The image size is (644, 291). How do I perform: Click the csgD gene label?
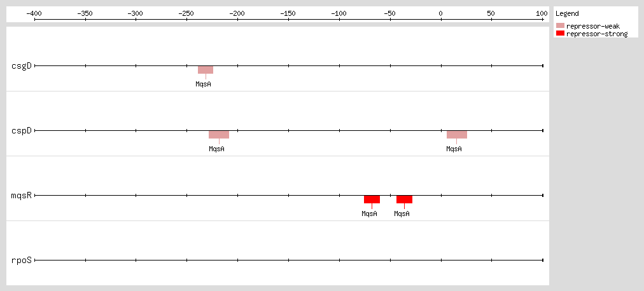tap(22, 65)
